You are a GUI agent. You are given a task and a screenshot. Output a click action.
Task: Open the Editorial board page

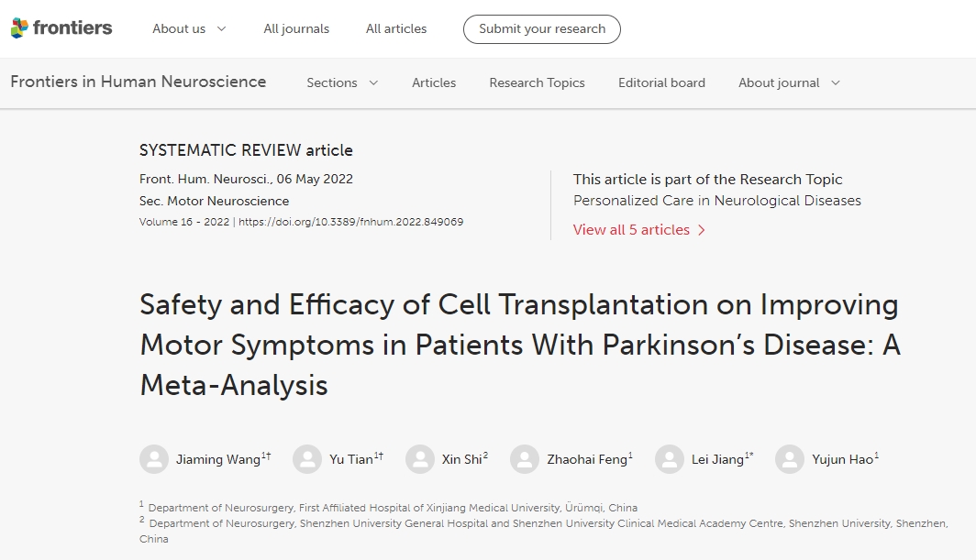[661, 82]
